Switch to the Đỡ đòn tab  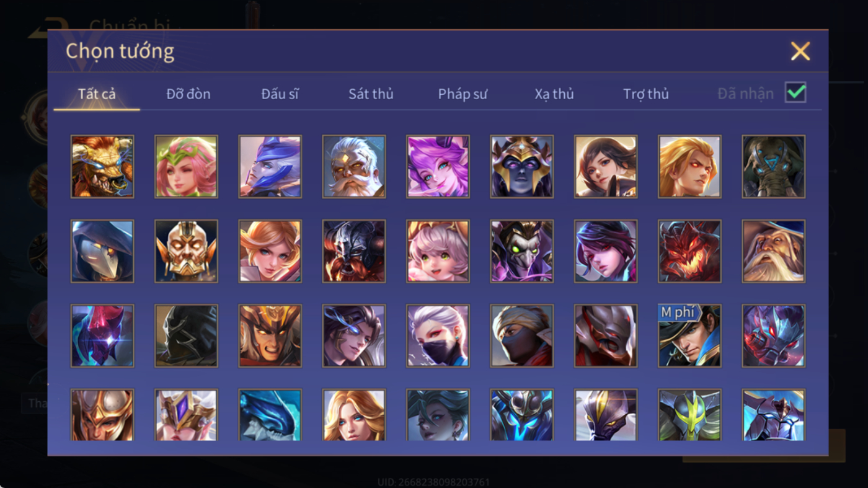pos(188,94)
